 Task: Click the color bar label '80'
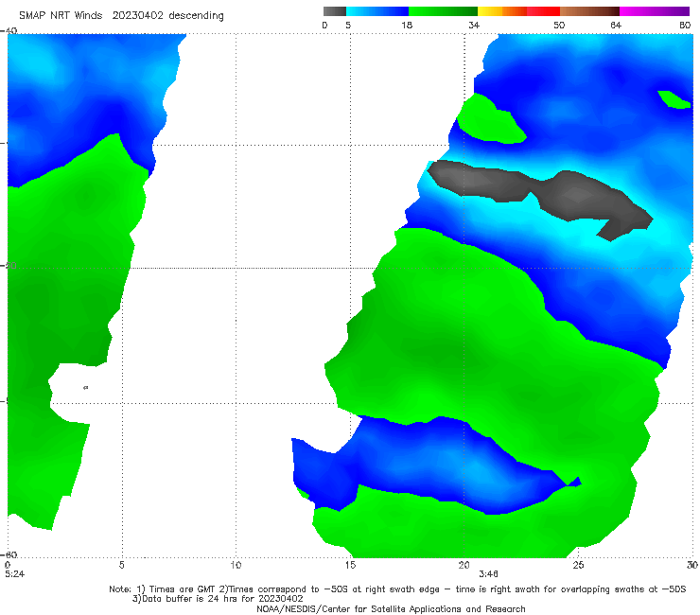[x=685, y=26]
